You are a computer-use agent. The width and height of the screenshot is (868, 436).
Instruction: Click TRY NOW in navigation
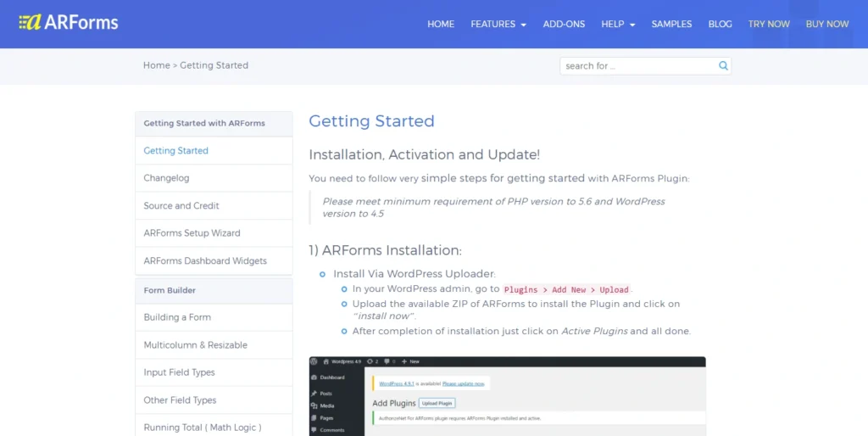click(769, 25)
